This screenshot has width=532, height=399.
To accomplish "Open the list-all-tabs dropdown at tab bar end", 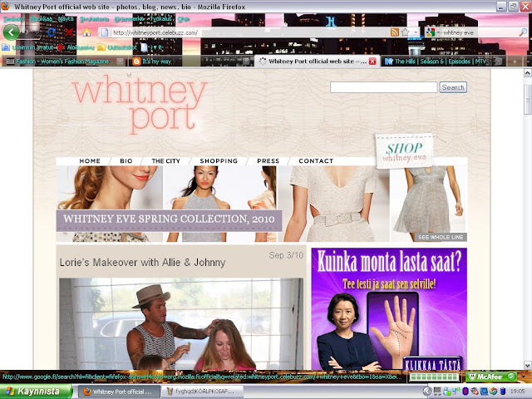I will tap(529, 62).
